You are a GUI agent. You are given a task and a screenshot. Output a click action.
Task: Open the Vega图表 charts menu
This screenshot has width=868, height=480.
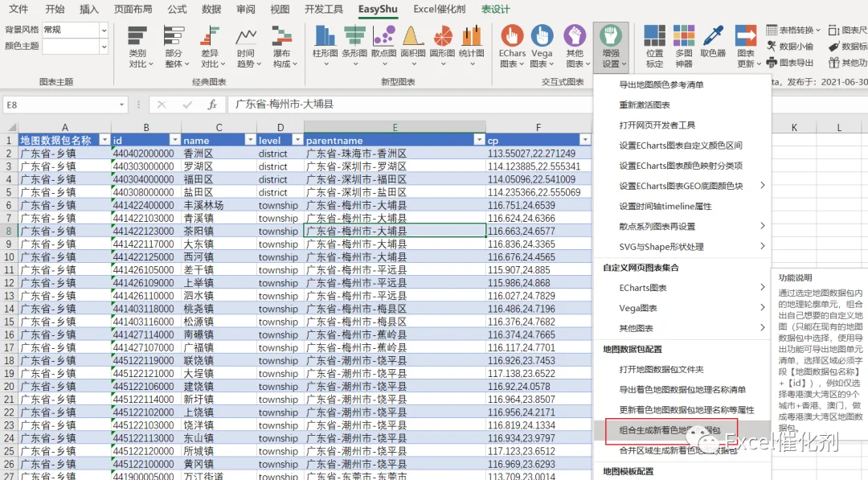coord(542,47)
